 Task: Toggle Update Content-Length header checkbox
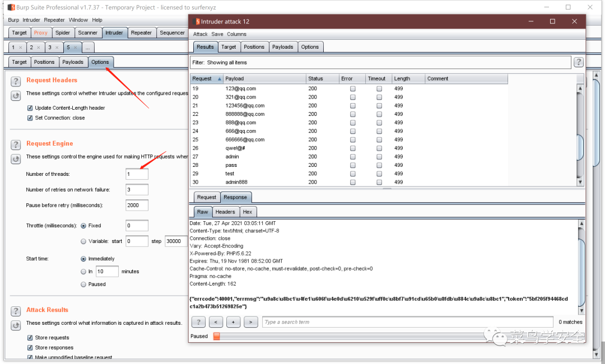click(x=30, y=108)
